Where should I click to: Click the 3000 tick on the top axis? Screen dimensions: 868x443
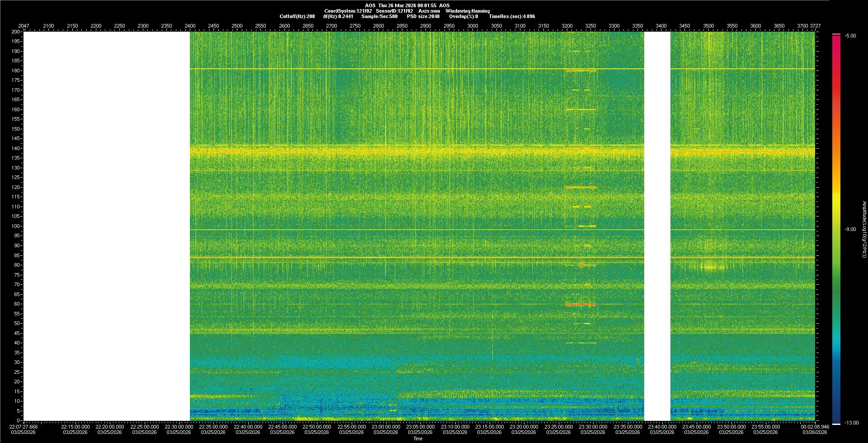coord(472,26)
